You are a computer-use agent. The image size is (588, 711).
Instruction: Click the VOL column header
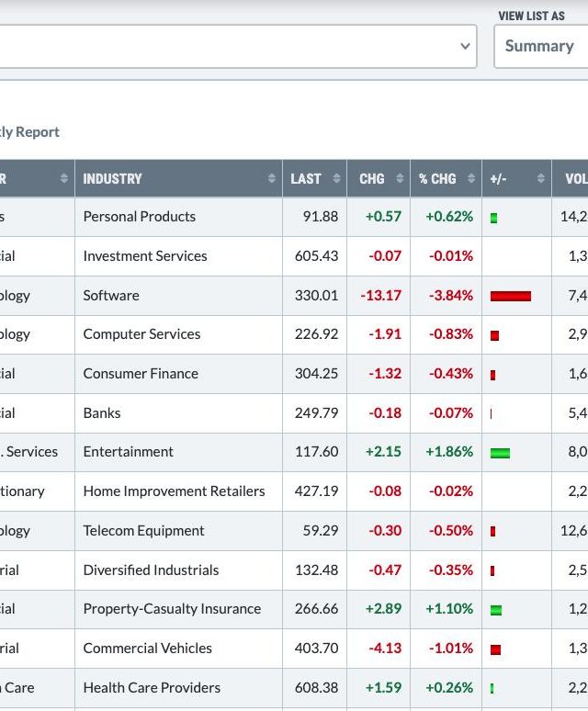[575, 179]
